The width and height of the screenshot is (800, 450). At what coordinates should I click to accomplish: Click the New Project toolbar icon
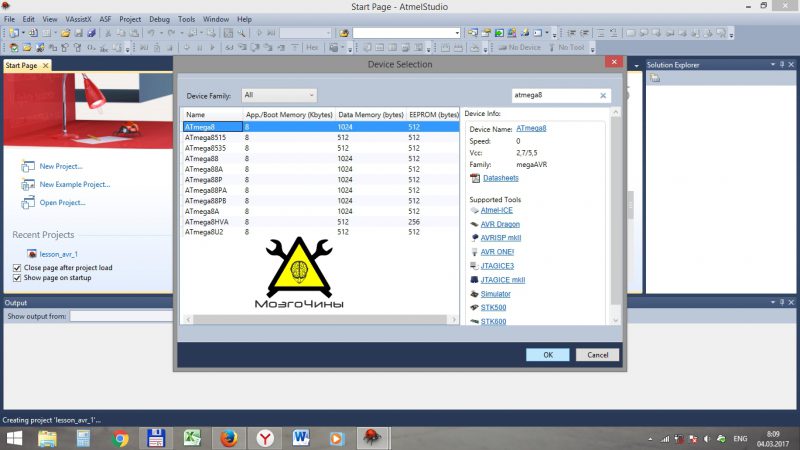coord(14,33)
